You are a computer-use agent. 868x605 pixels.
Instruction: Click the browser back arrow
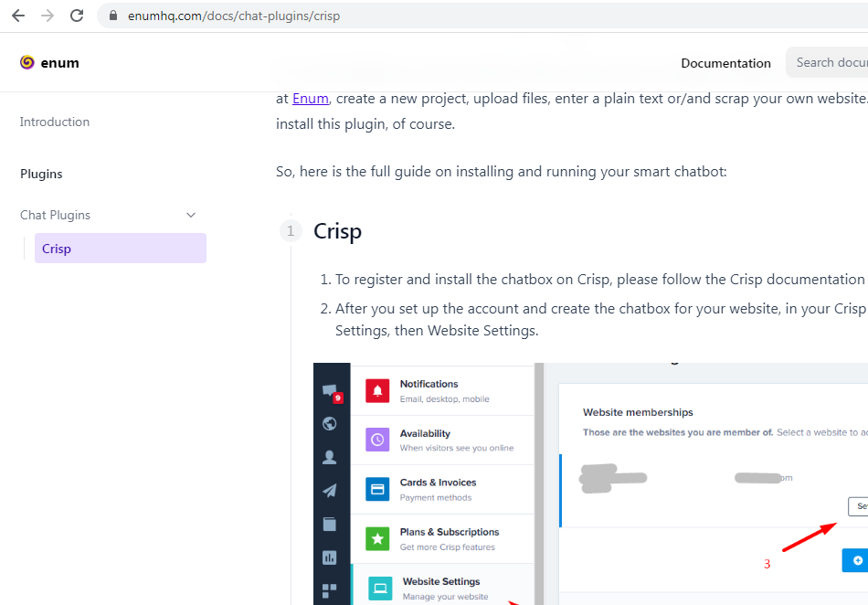click(18, 16)
